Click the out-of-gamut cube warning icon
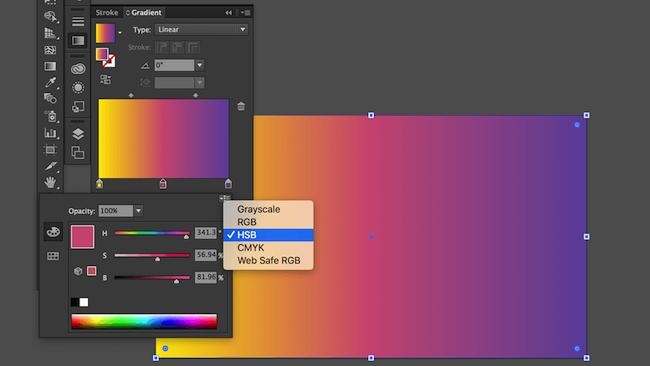Screen dimensions: 650x366 click(78, 271)
